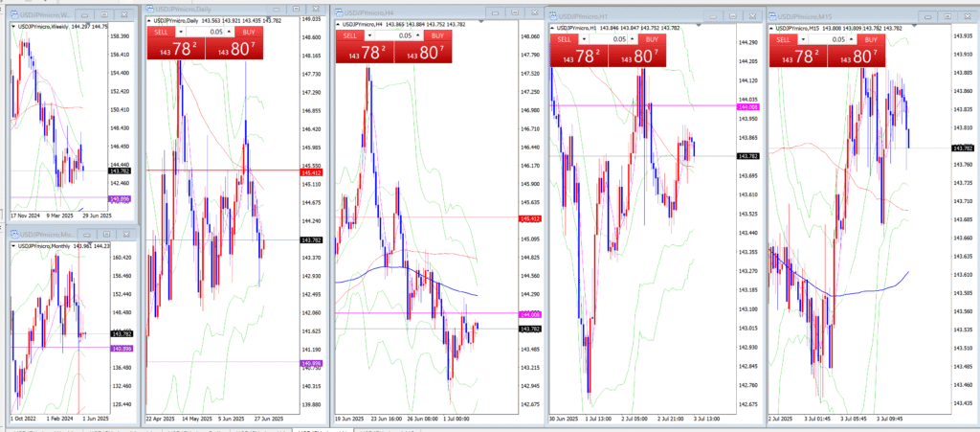Increase lot volume on the H4 chart
The image size is (980, 432).
pyautogui.click(x=417, y=35)
